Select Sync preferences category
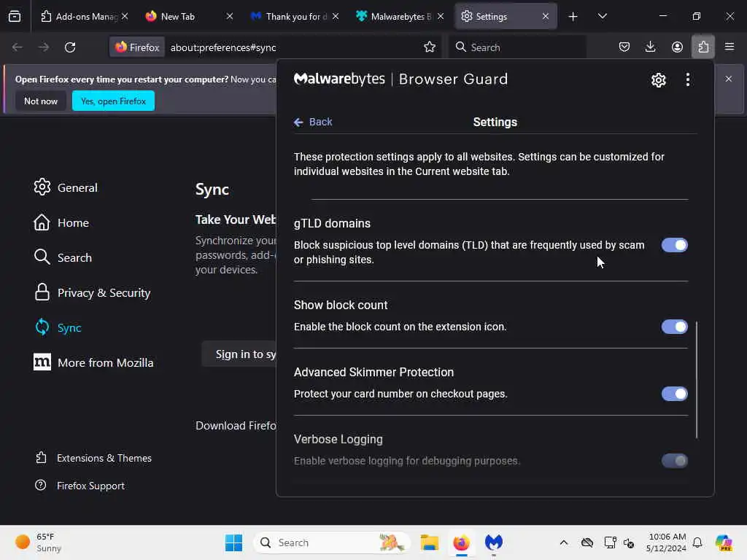Screen dimensions: 747x560 point(58,327)
